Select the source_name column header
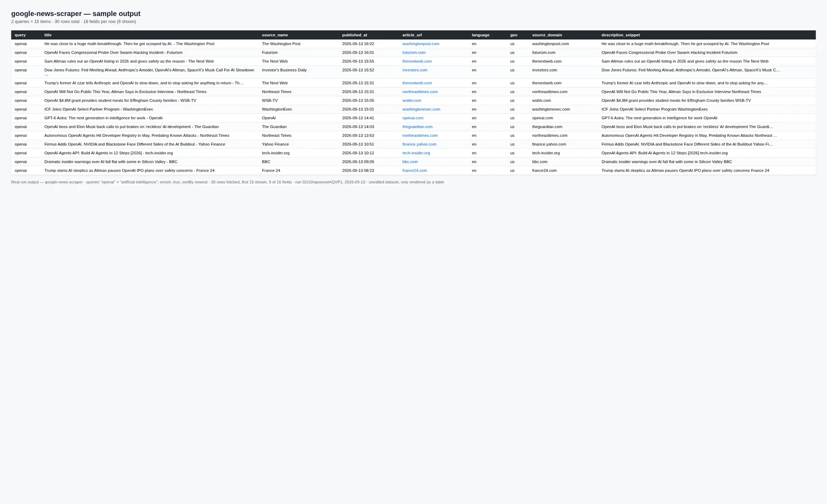Viewport: 827px width, 504px height. pos(275,35)
